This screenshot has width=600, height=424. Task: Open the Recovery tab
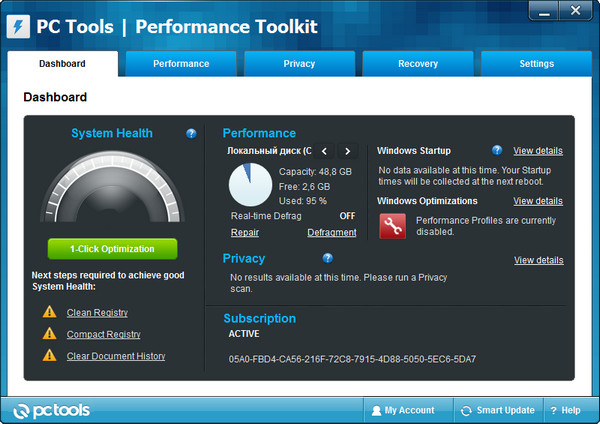[417, 64]
